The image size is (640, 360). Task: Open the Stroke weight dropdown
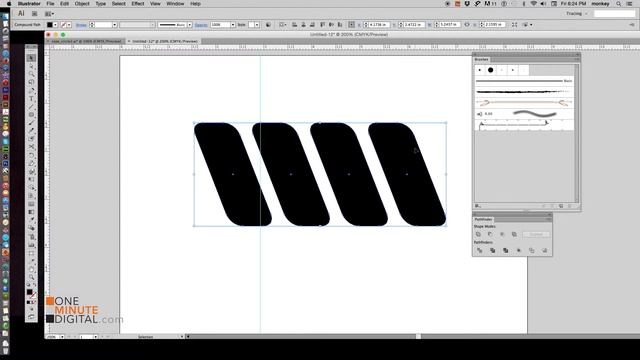click(x=115, y=25)
